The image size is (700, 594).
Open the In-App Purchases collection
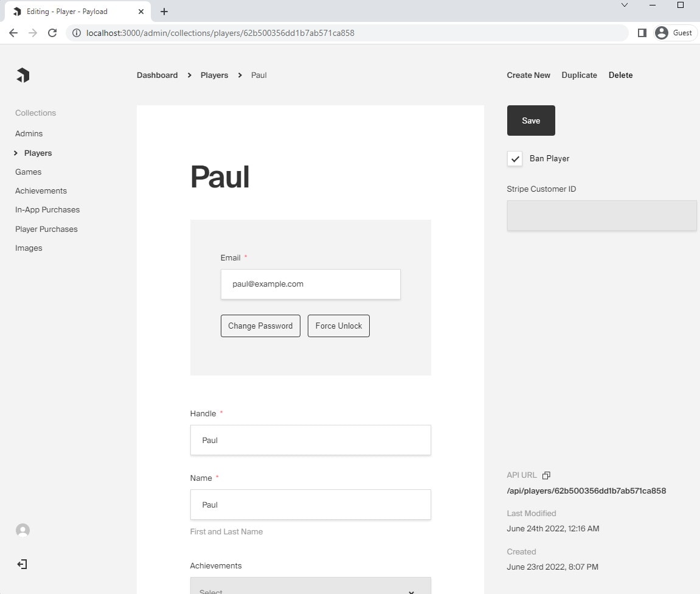(47, 209)
